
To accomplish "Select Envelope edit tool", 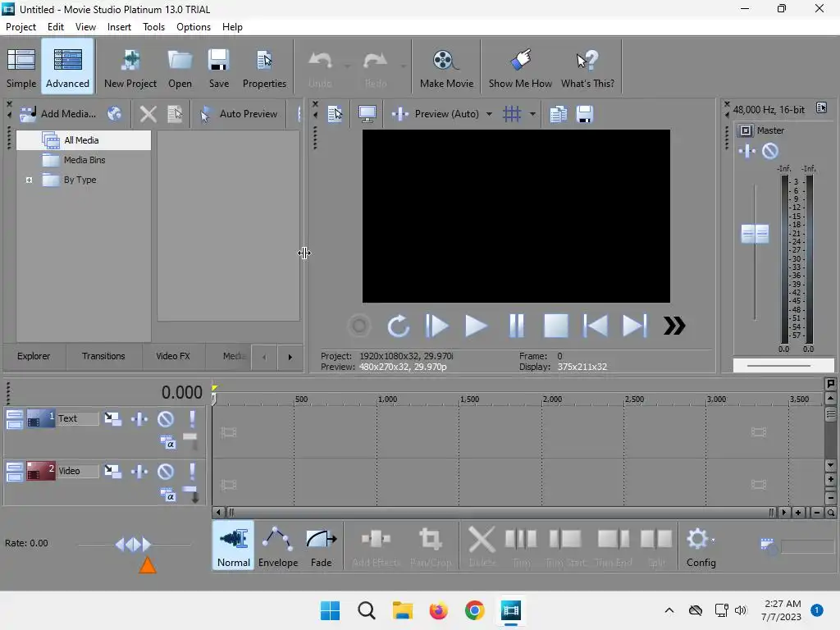I will 278,546.
